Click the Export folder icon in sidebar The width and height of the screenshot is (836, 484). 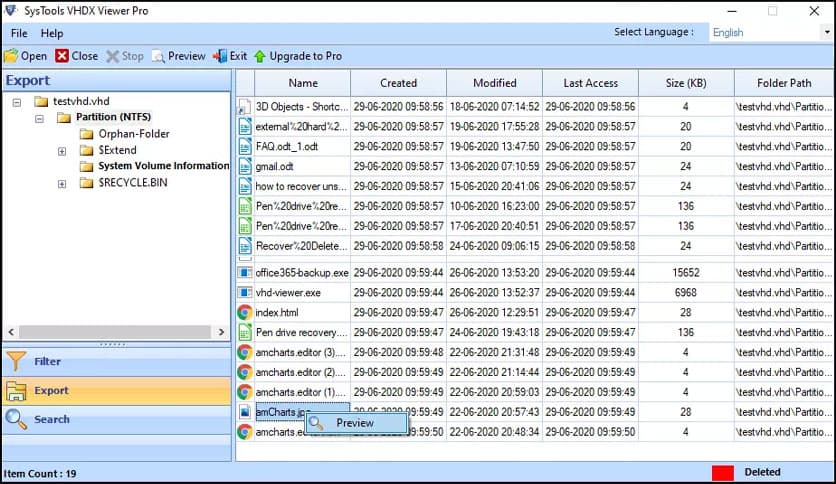point(16,391)
